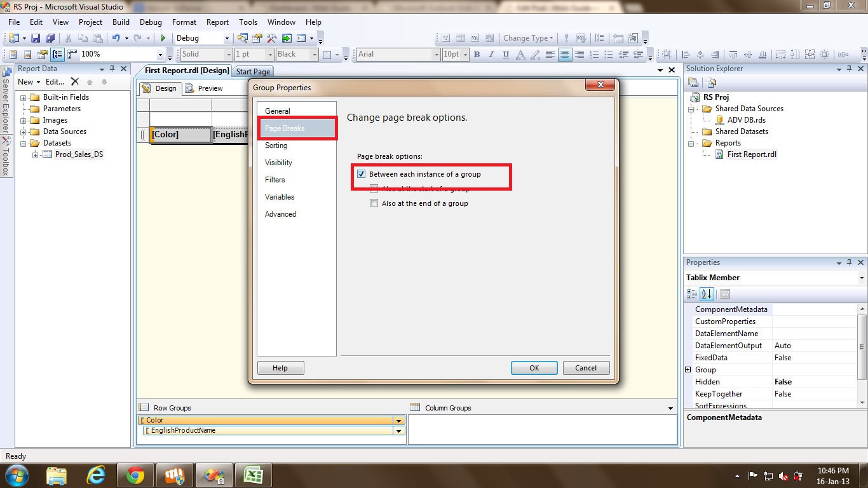The height and width of the screenshot is (488, 868).
Task: Click the Center text alignment icon
Action: click(564, 55)
